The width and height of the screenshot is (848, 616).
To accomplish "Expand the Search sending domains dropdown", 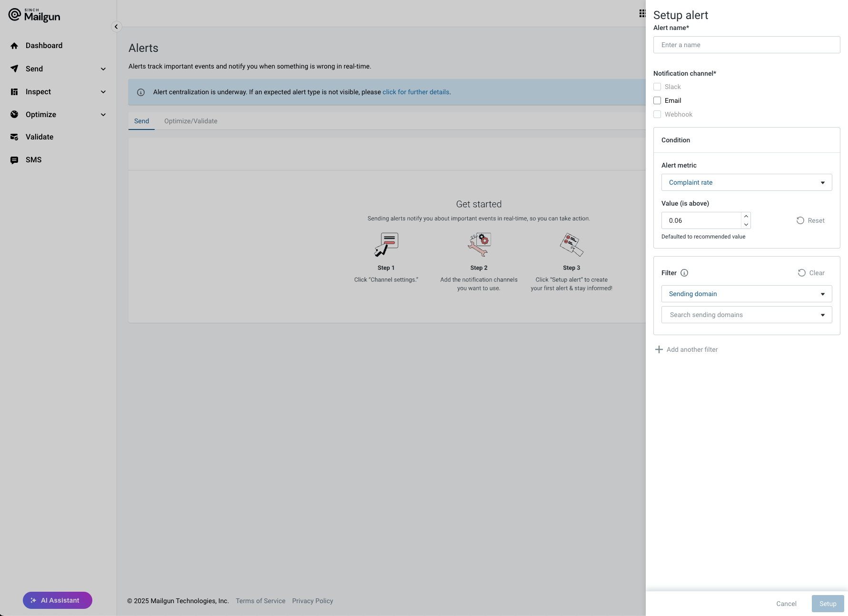I will click(746, 315).
